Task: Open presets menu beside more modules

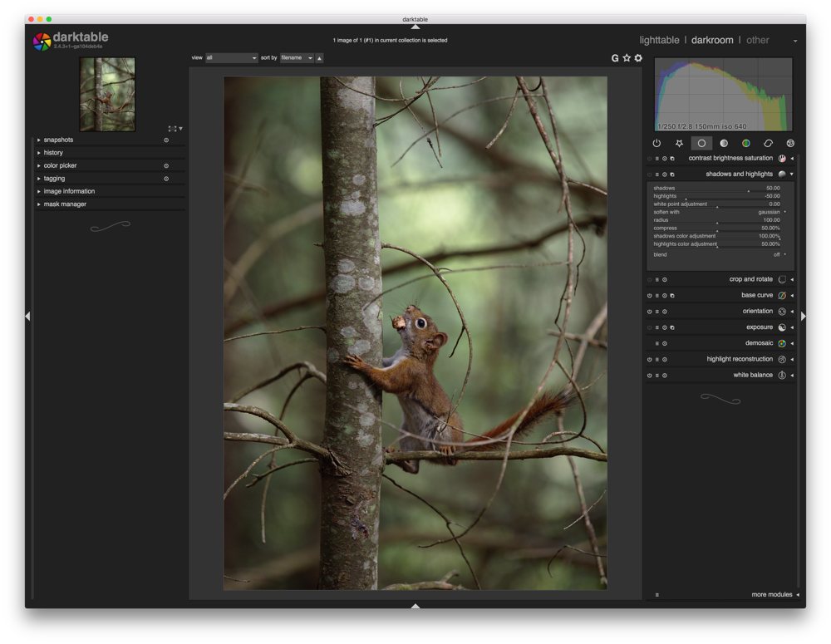Action: [x=657, y=595]
